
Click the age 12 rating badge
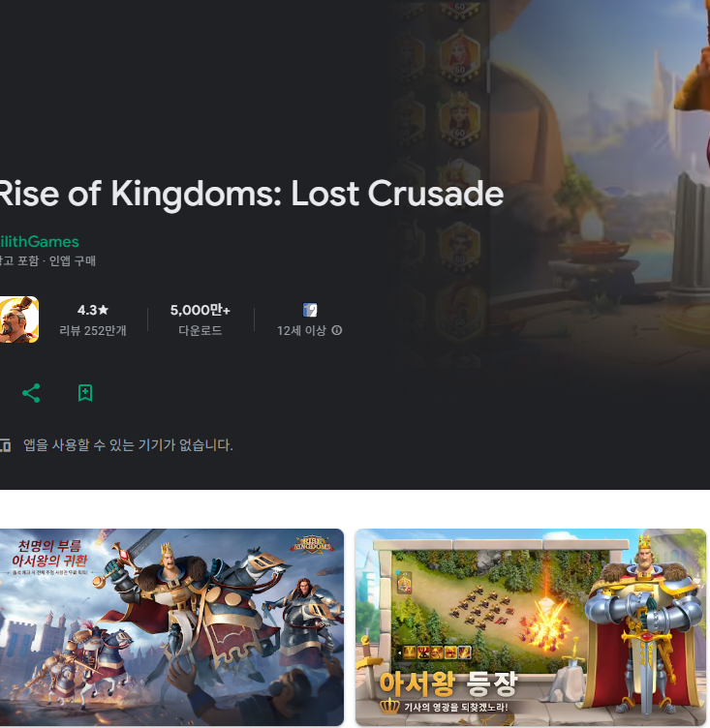(310, 310)
